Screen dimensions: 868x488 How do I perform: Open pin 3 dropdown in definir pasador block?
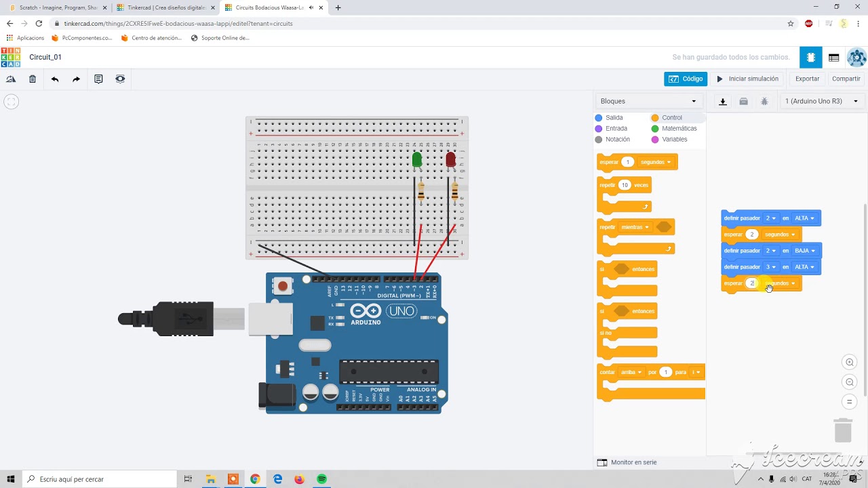pos(770,267)
